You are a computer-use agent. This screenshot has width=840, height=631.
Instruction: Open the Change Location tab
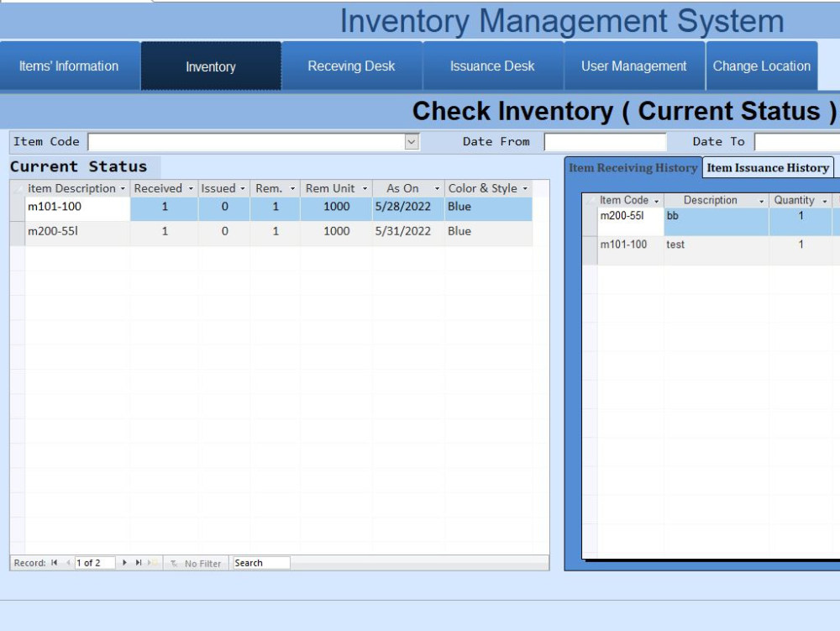pos(761,66)
